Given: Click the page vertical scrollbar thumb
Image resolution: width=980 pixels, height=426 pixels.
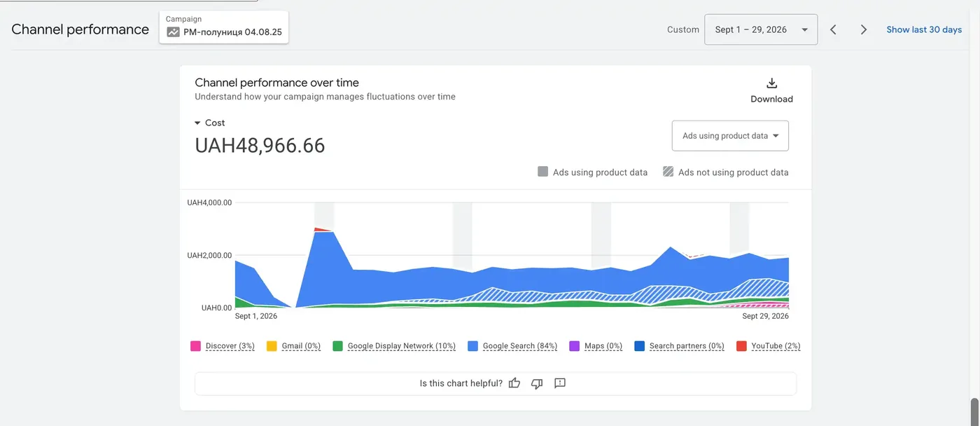Looking at the screenshot, I should pos(974,411).
